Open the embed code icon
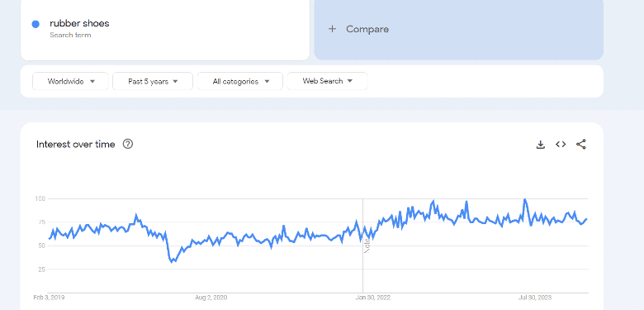This screenshot has height=310, width=644. pyautogui.click(x=561, y=145)
